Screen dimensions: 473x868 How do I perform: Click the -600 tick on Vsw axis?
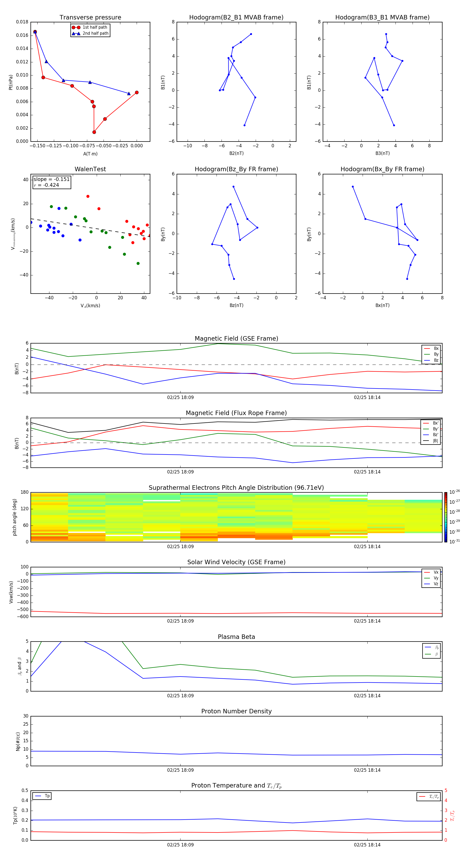pyautogui.click(x=23, y=617)
